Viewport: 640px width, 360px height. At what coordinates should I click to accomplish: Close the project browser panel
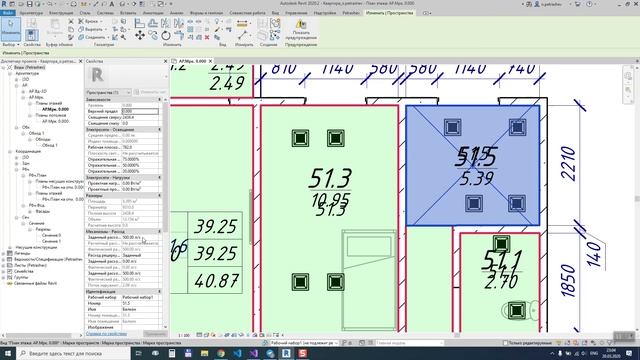click(80, 61)
